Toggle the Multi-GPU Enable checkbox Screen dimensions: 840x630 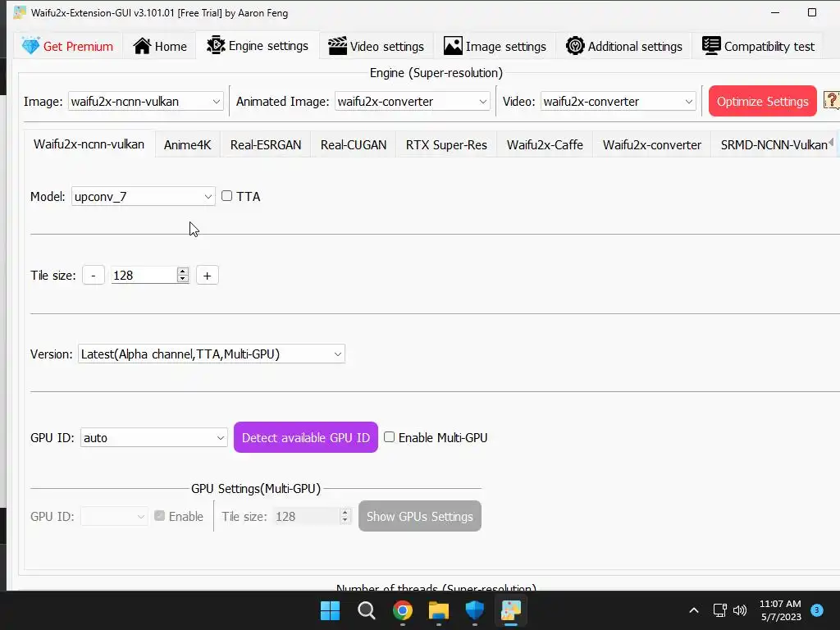coord(159,516)
